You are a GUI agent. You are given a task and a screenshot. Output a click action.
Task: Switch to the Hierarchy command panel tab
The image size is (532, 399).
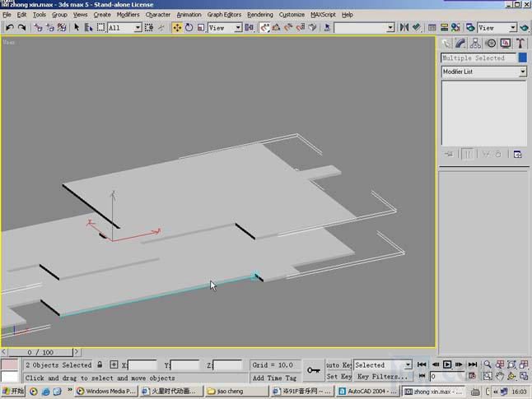pyautogui.click(x=475, y=44)
